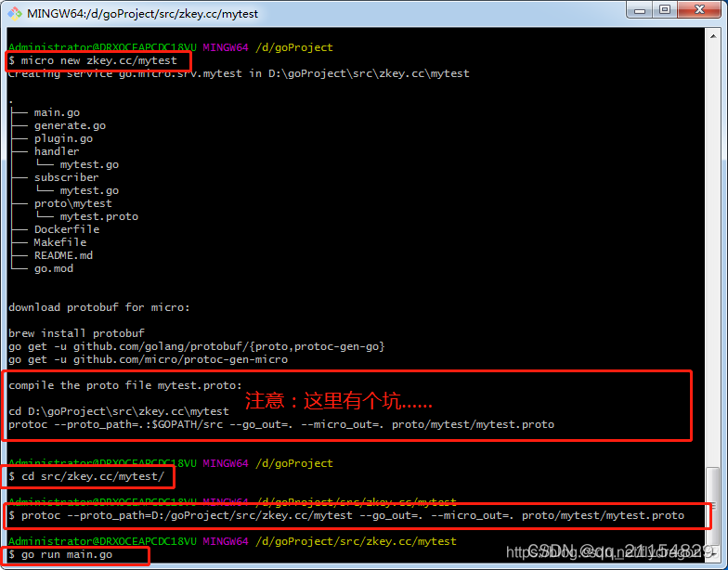Click the 'go get -u github.com/micro/protoc-gen-micro' line
Screen dimensions: 728x570
coord(148,359)
